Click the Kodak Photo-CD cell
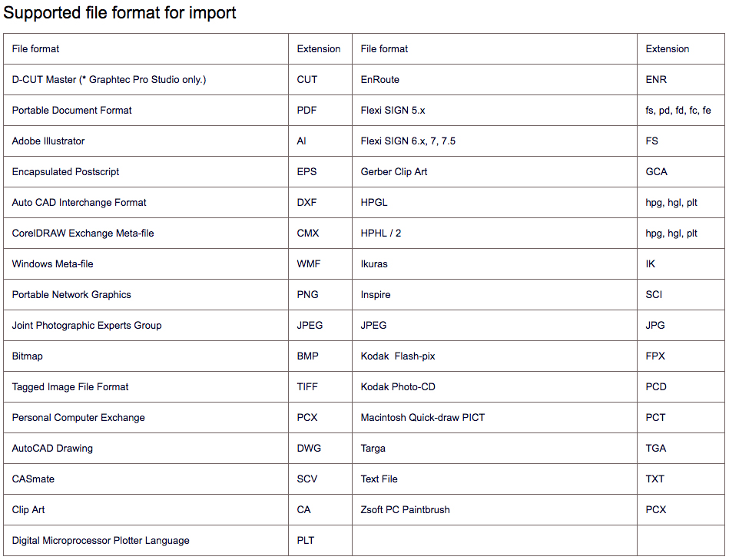The height and width of the screenshot is (560, 729). [398, 387]
